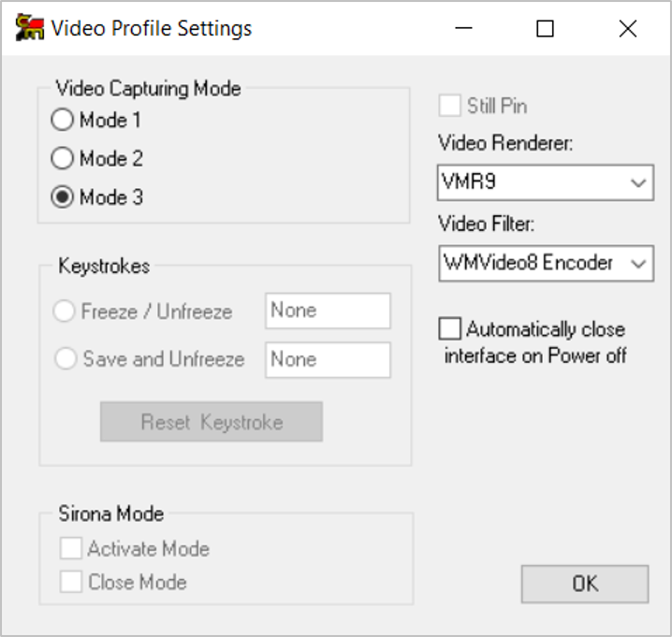Toggle the Still Pin checkbox

pos(450,106)
